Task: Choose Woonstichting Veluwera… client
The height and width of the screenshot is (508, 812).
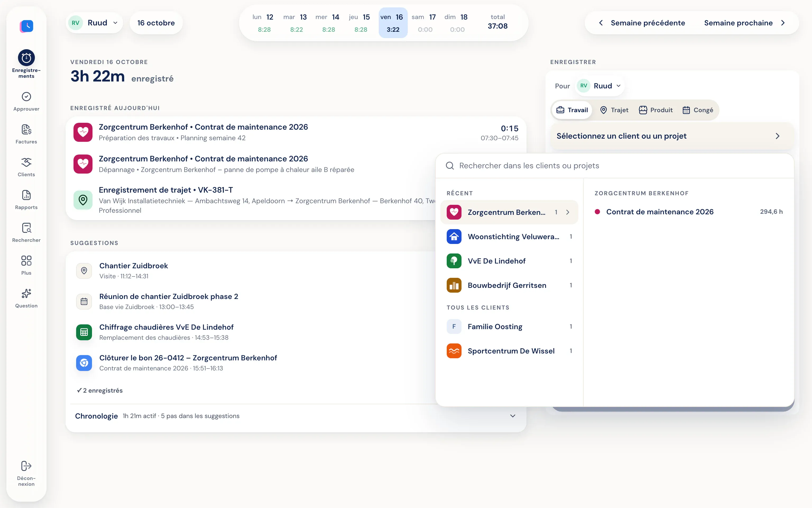Action: [x=509, y=237]
